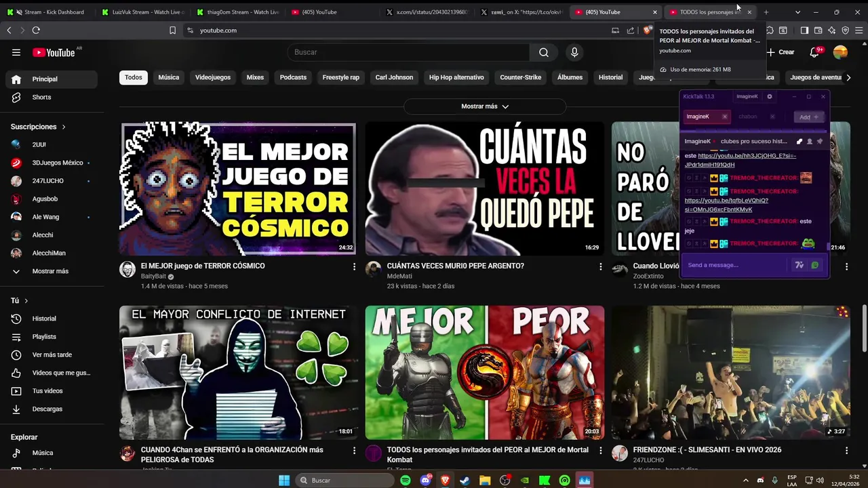This screenshot has height=488, width=868.
Task: Open Brave Leo AI sparkle icon
Action: [x=832, y=30]
